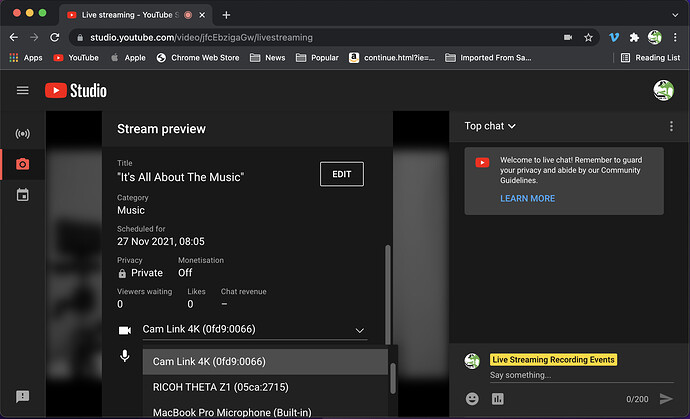Open the Imported From Sa... bookmarks folder
Screen dimensions: 690x419
pos(488,58)
